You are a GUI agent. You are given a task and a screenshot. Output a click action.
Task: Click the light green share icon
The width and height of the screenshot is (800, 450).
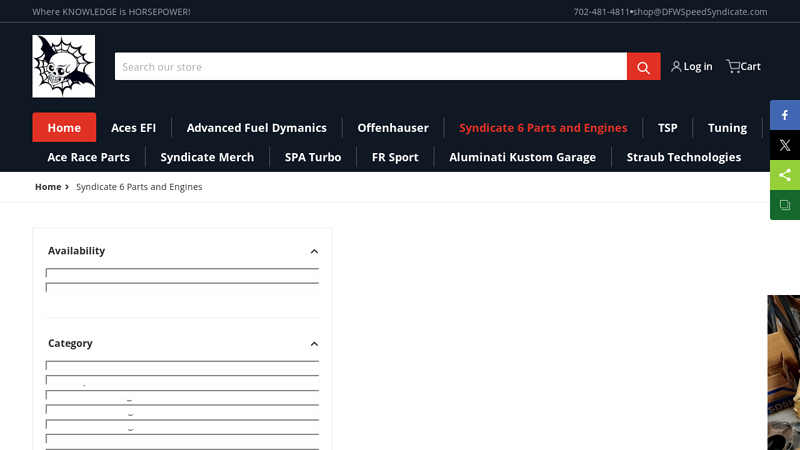[x=785, y=175]
